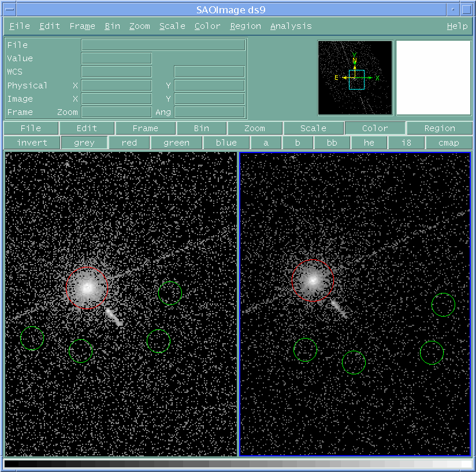Select the bb colormap

pos(332,143)
